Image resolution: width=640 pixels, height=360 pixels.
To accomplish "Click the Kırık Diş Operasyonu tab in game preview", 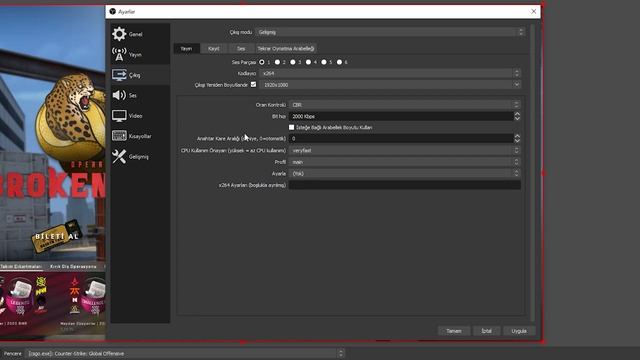I will click(73, 267).
